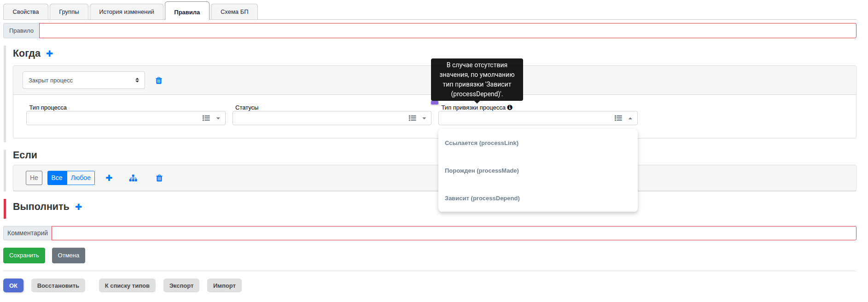Open Схема БП tab
The image size is (868, 302).
coord(234,12)
